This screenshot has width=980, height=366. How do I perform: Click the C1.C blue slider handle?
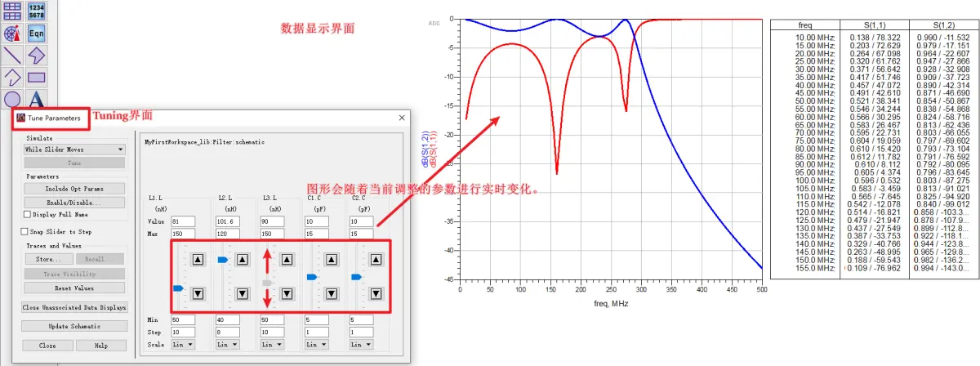click(x=312, y=278)
